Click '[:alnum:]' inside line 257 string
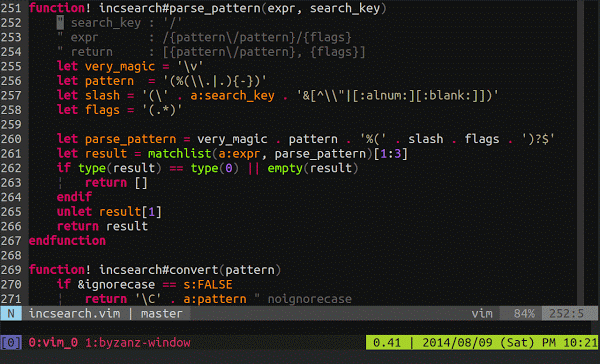The height and width of the screenshot is (364, 600). point(387,95)
